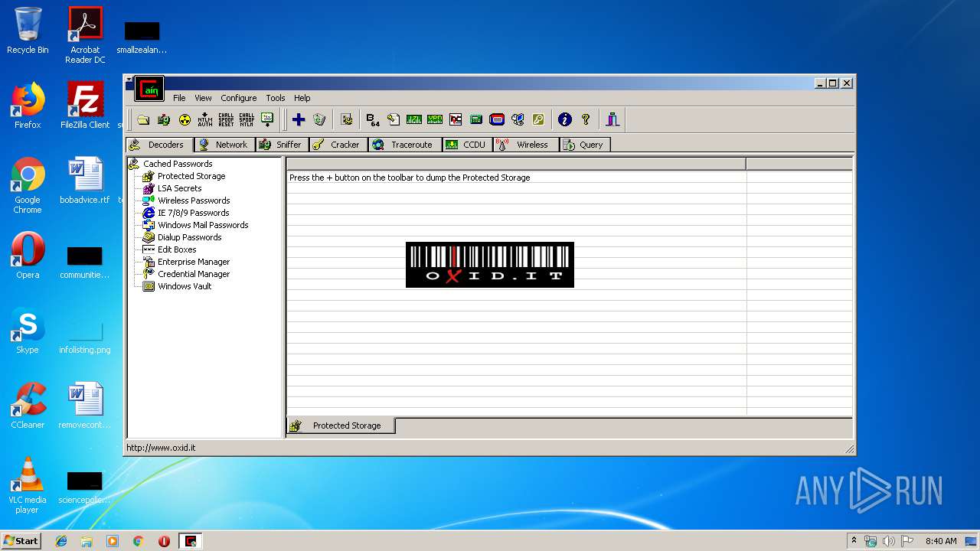Switch to the Network tab

point(224,145)
